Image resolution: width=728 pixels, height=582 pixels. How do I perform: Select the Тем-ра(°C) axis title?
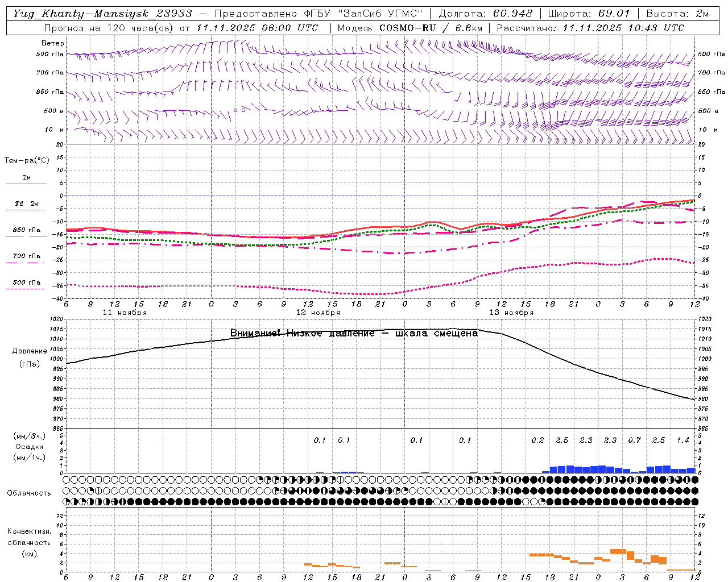tap(27, 161)
